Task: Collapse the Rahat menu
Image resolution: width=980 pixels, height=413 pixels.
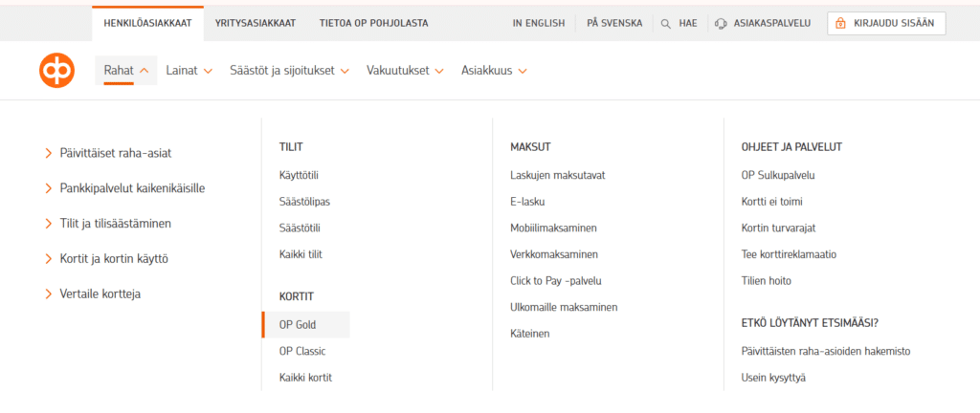Action: (125, 70)
